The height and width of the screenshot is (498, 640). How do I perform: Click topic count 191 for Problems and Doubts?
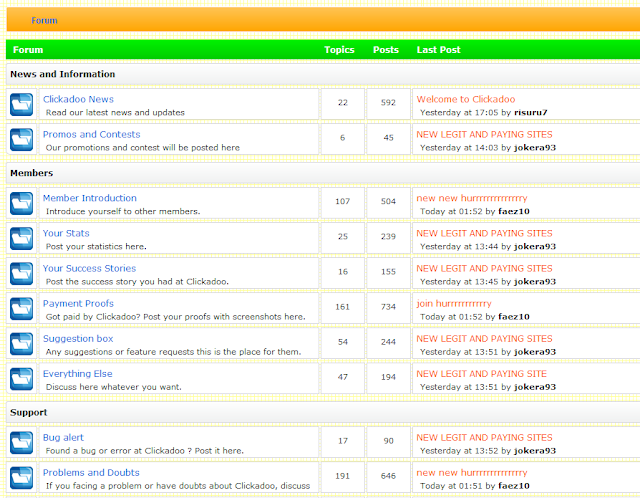(342, 476)
